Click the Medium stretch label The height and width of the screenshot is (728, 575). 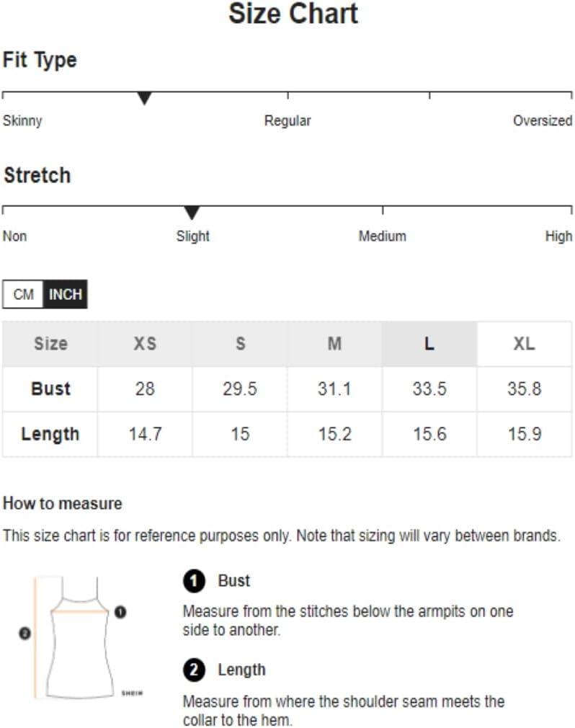point(383,236)
